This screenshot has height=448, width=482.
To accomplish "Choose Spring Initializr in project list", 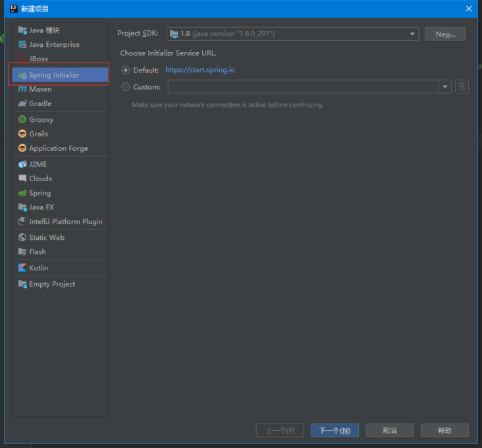I will pos(60,75).
